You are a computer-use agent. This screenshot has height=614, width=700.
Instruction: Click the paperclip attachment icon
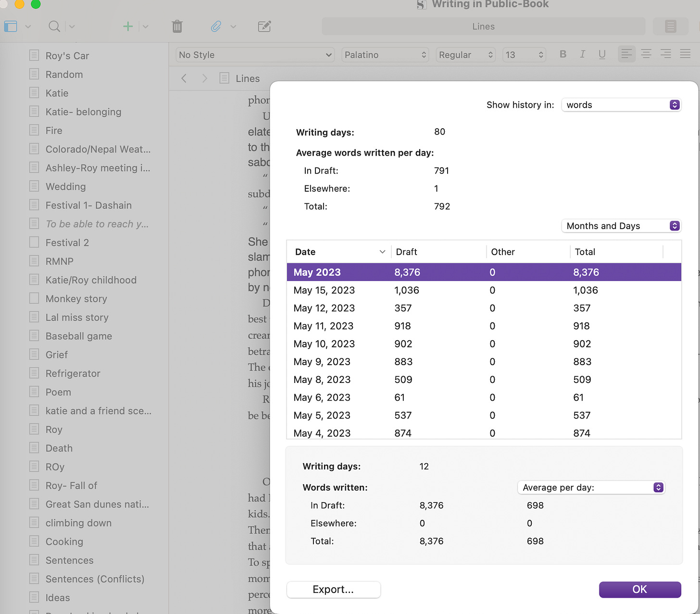[216, 26]
